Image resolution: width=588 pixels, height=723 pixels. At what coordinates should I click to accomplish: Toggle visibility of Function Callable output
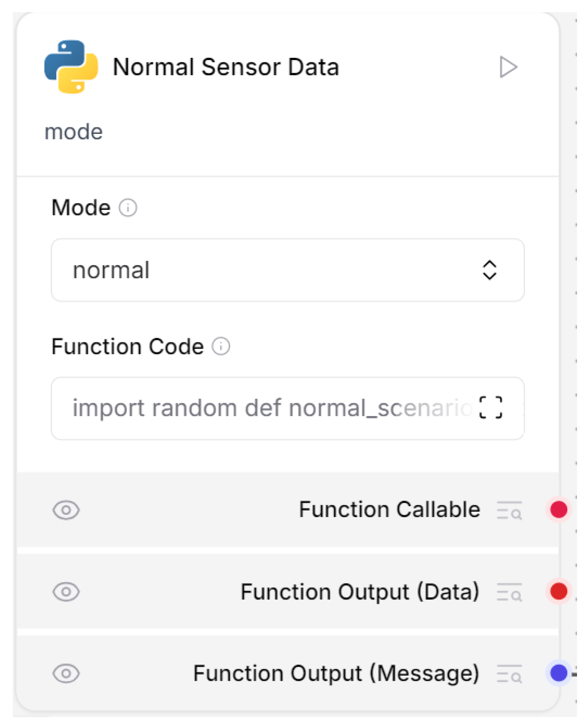(x=66, y=510)
